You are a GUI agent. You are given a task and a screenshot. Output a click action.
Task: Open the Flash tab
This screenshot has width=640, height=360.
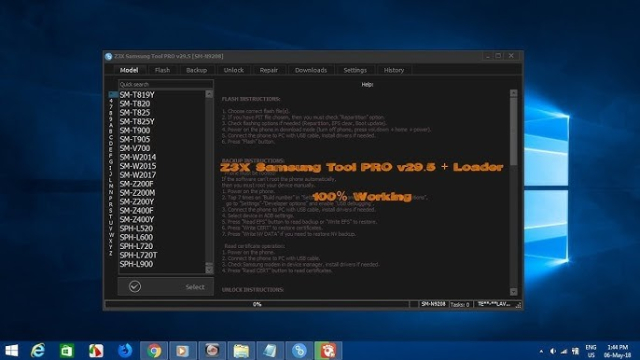click(162, 70)
